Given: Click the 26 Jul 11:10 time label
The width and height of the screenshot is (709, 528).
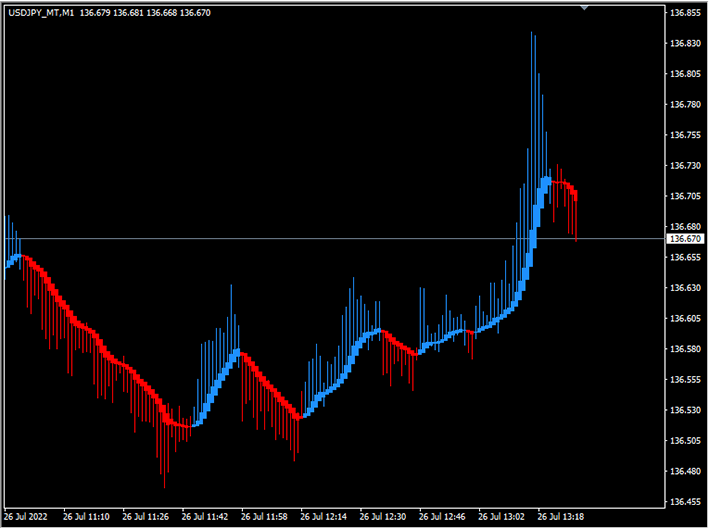Looking at the screenshot, I should [86, 516].
